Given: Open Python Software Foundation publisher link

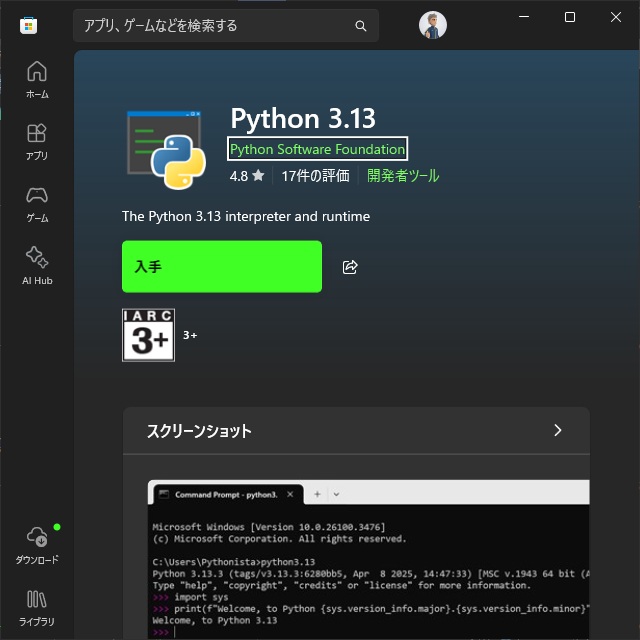Looking at the screenshot, I should pos(318,149).
